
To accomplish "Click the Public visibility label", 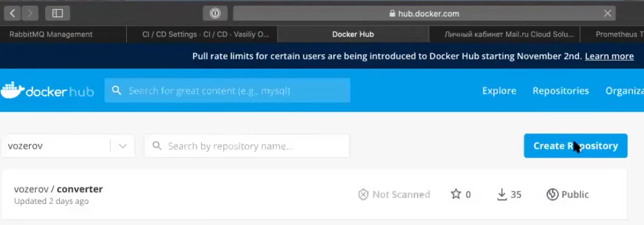I will (x=575, y=195).
